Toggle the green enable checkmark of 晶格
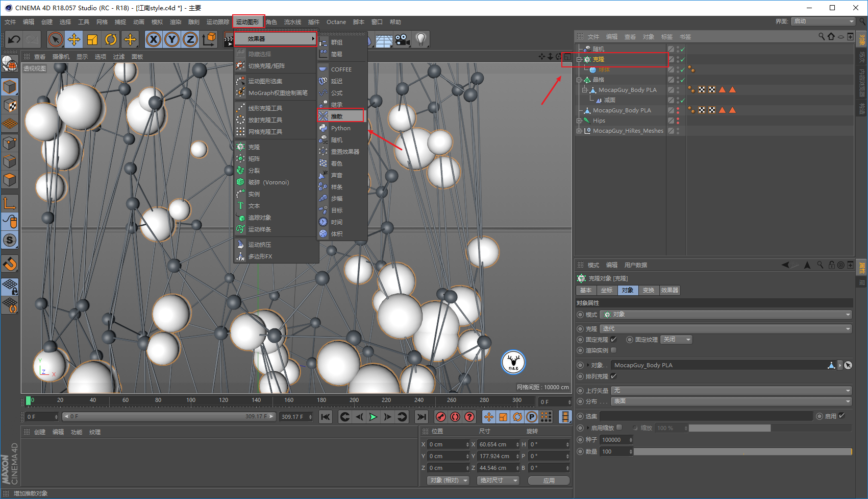Viewport: 868px width, 499px height. tap(682, 80)
